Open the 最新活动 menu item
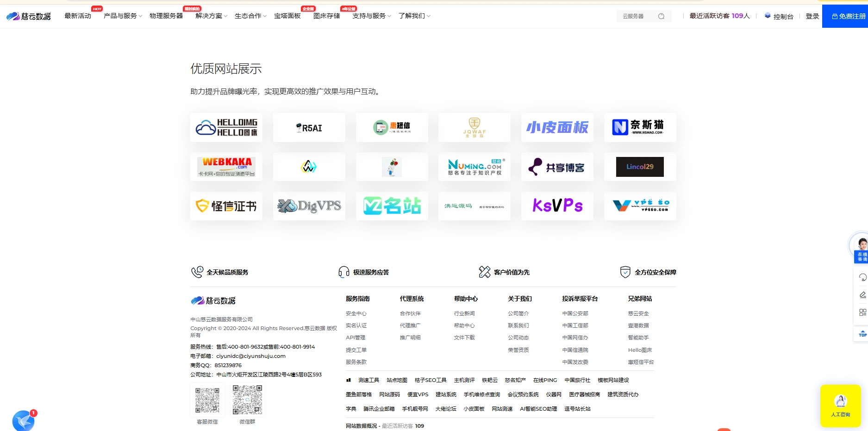868x431 pixels. 78,16
